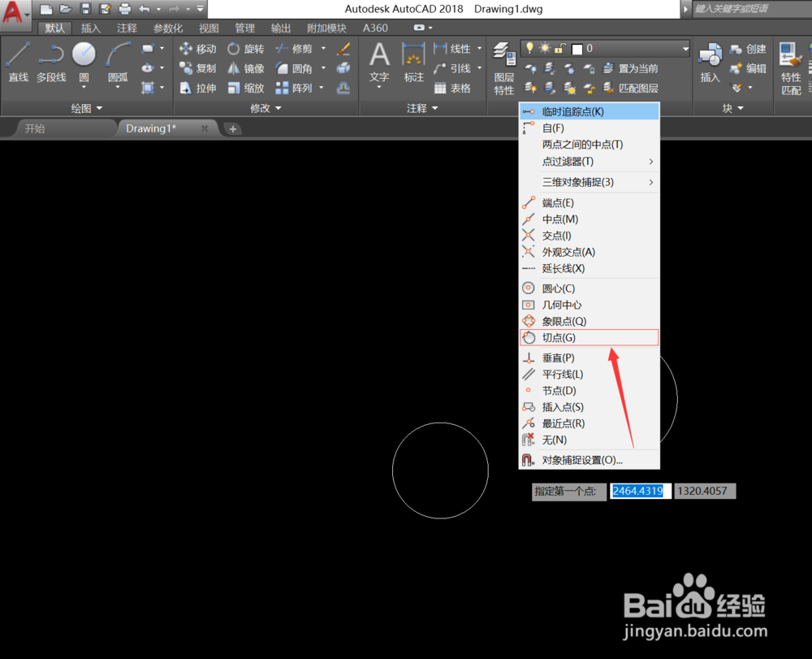812x659 pixels.
Task: Click the Y coordinate field 1320.4057
Action: tap(705, 491)
